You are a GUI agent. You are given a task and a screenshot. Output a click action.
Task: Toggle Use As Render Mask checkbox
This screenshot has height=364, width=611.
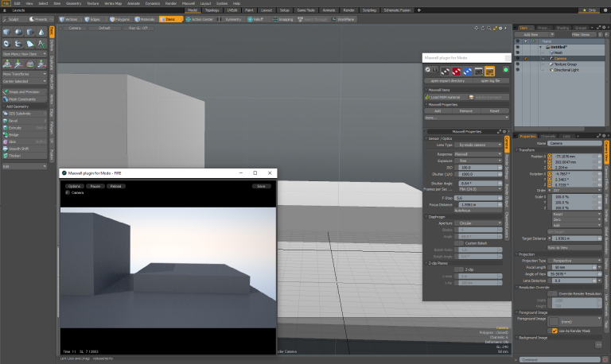(555, 331)
